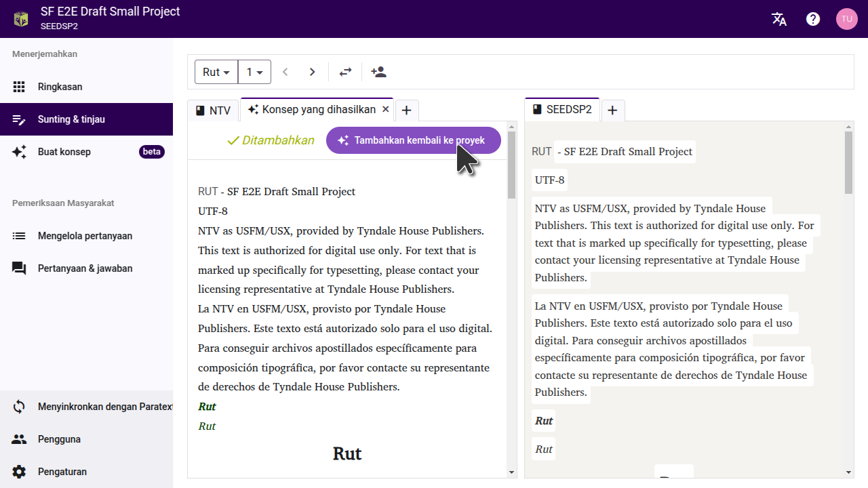Swap source and target panes
868x488 pixels.
tap(346, 72)
